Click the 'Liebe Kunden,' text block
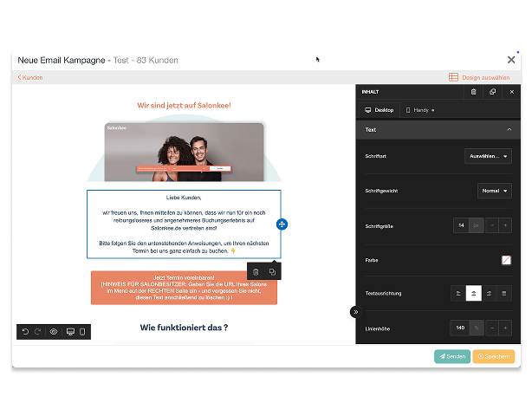Viewport: 532px width, 416px height. tap(184, 224)
